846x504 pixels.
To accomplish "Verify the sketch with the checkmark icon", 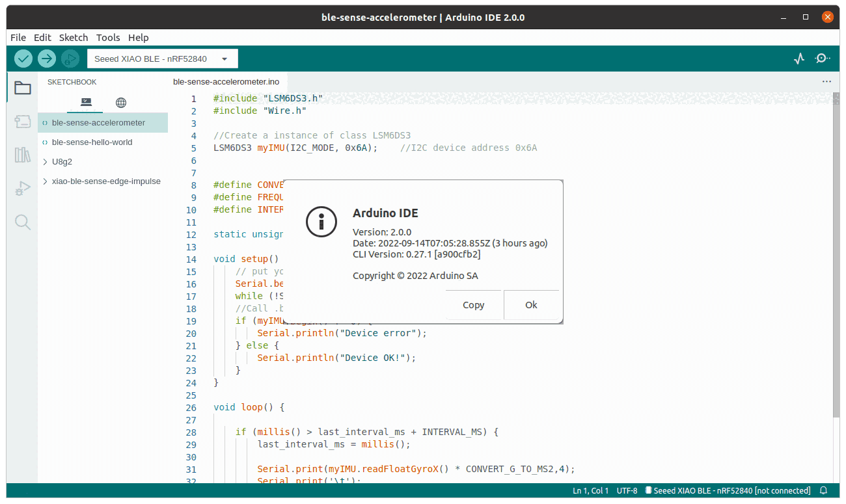I will [23, 59].
